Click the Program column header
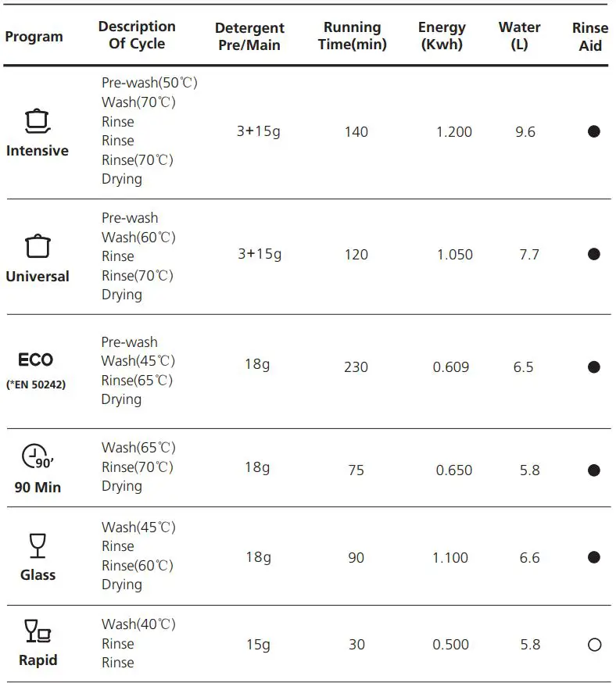Screen dimensions: 616x683 pyautogui.click(x=34, y=37)
